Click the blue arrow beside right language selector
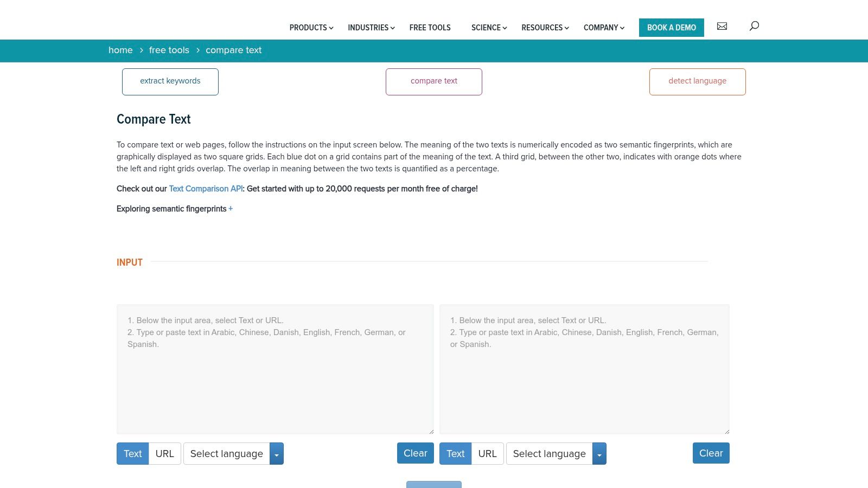Image resolution: width=868 pixels, height=488 pixels. [599, 454]
